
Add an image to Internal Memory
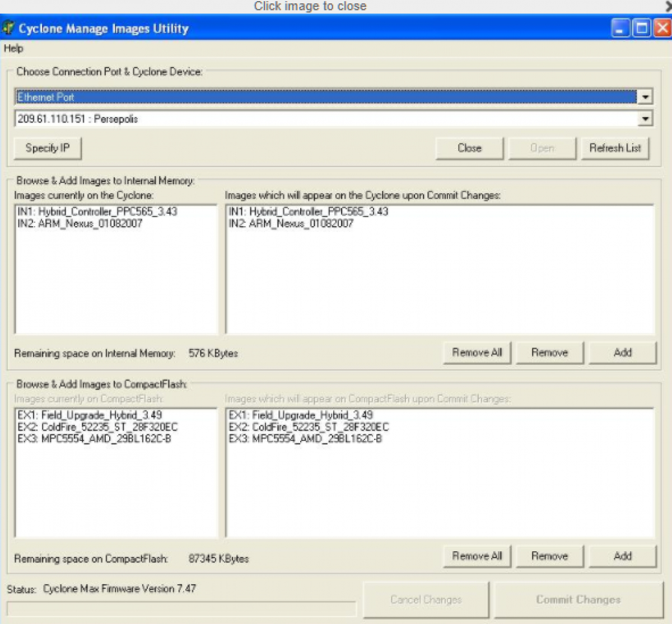(622, 353)
